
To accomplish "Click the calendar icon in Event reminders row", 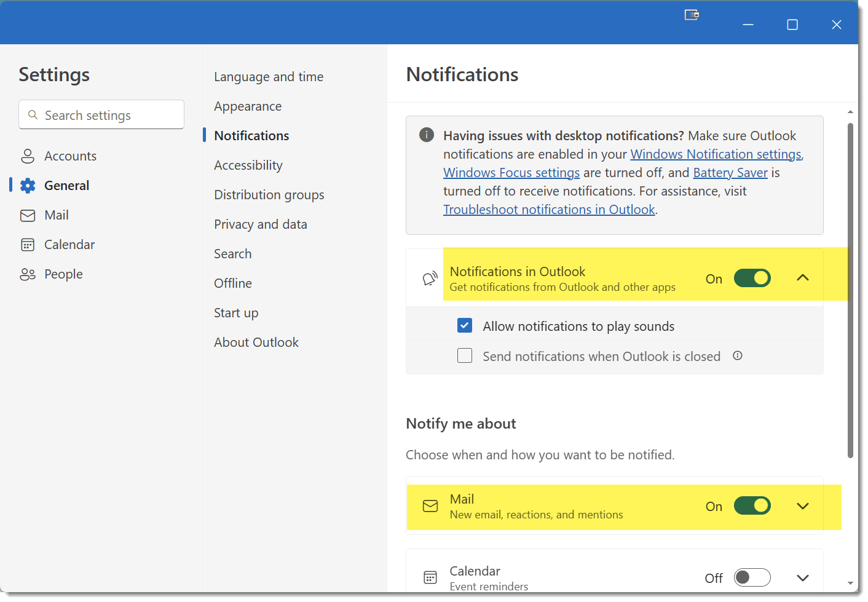I will coord(430,577).
